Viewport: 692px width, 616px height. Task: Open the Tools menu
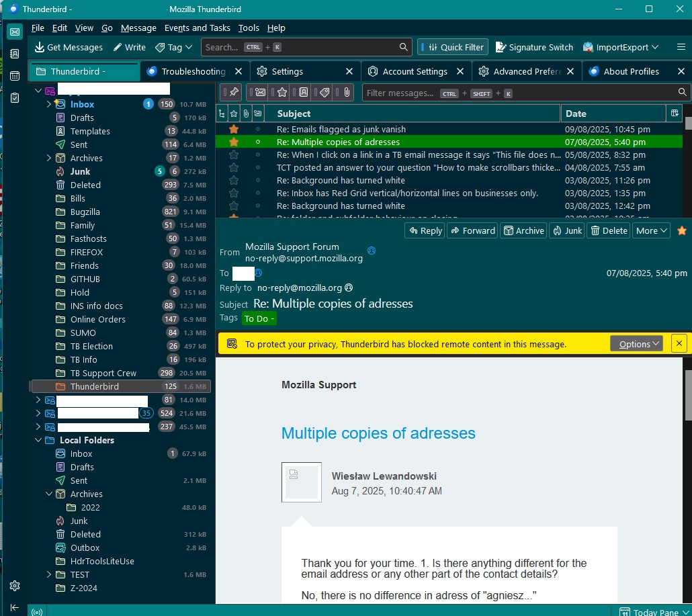tap(249, 28)
